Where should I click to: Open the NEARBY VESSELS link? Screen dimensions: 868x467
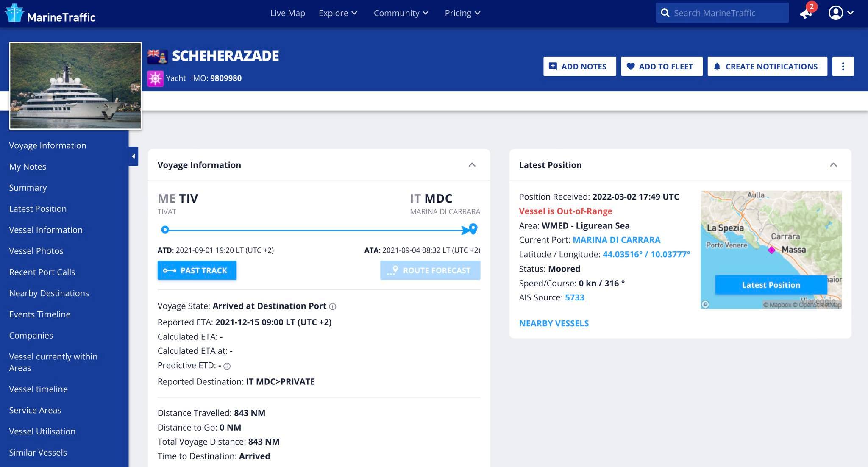coord(554,323)
